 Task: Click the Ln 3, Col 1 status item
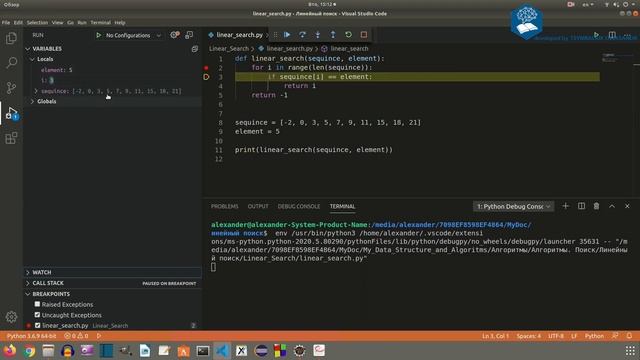(x=495, y=336)
